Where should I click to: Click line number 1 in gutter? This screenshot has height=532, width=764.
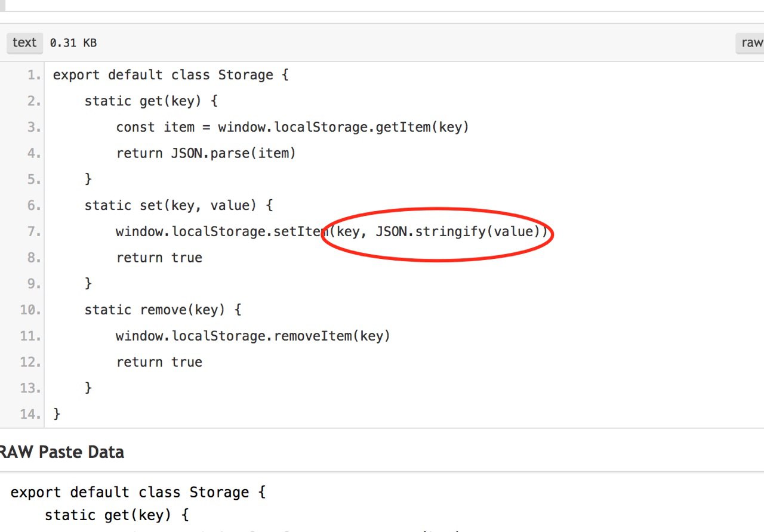34,76
